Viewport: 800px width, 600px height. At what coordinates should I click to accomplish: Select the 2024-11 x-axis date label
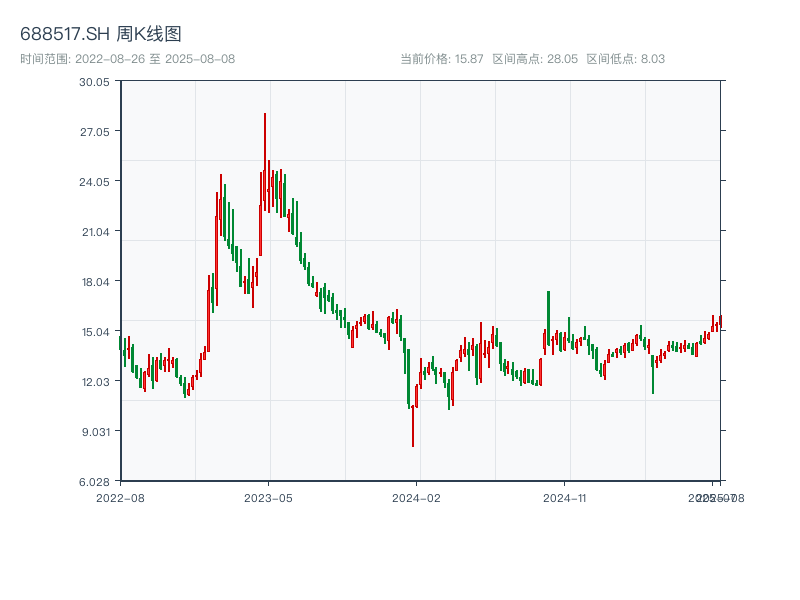click(566, 497)
